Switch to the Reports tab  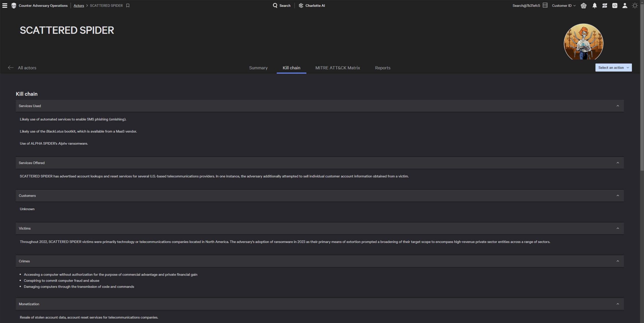[x=383, y=68]
